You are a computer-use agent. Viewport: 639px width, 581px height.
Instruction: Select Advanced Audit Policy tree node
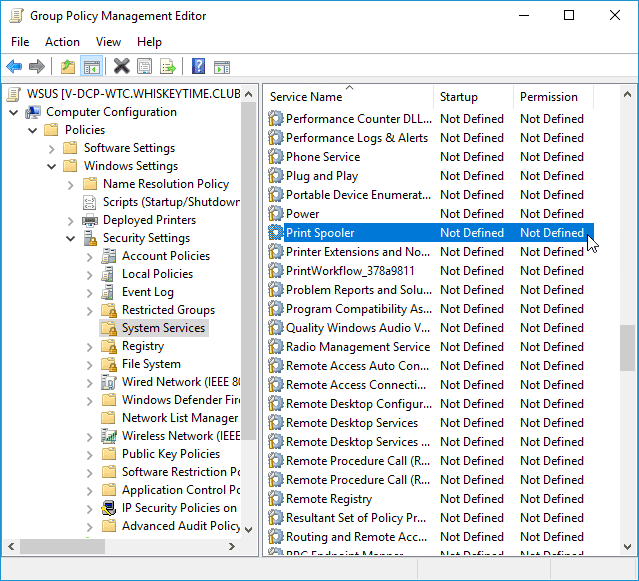click(181, 526)
